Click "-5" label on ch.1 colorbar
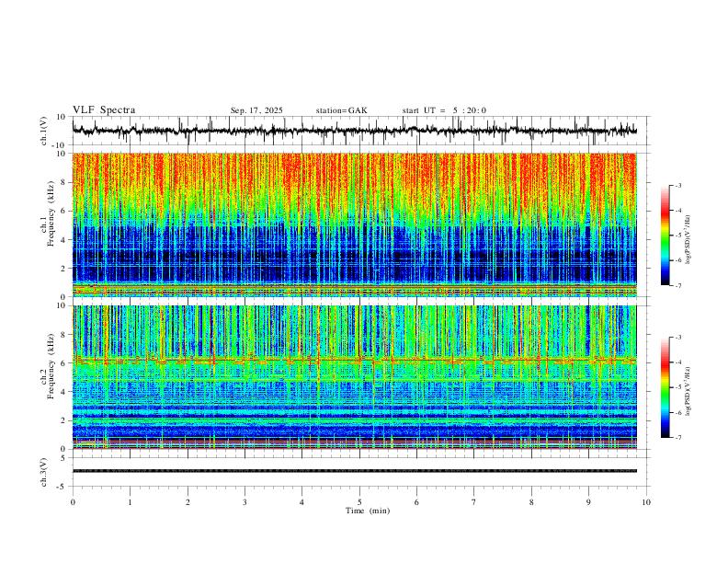 click(x=678, y=236)
